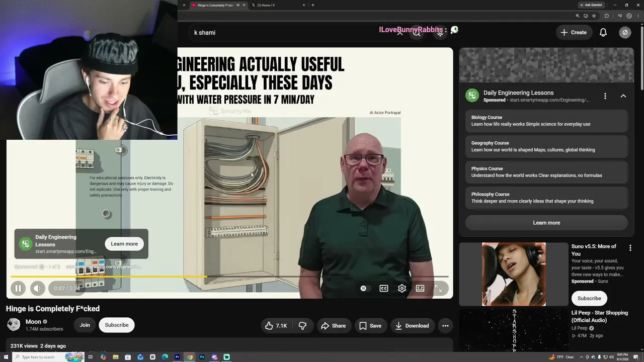This screenshot has height=362, width=644.
Task: Open video player settings gear
Action: (402, 288)
